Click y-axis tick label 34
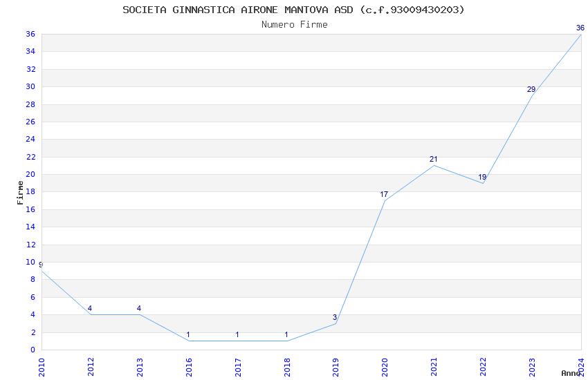The image size is (588, 380). pos(30,51)
